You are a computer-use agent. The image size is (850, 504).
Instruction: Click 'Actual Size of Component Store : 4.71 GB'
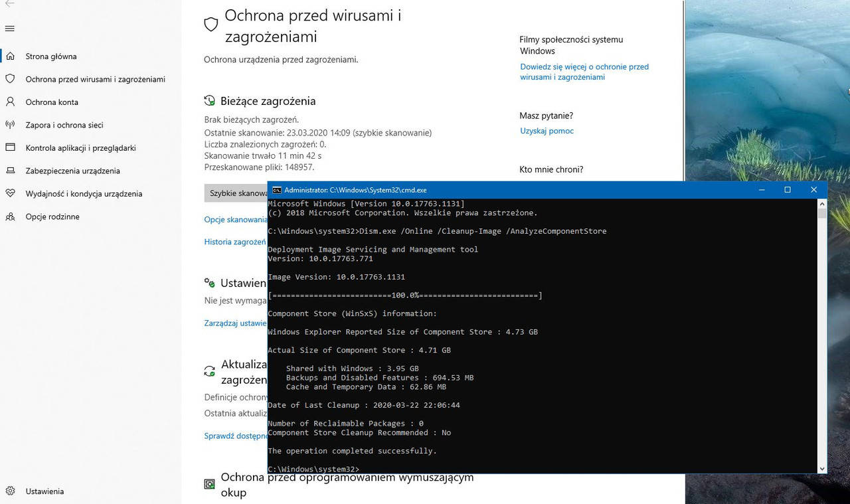pyautogui.click(x=359, y=350)
